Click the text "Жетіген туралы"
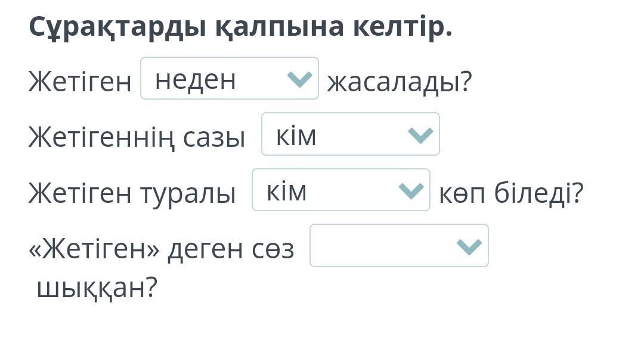644x346 pixels. click(132, 193)
